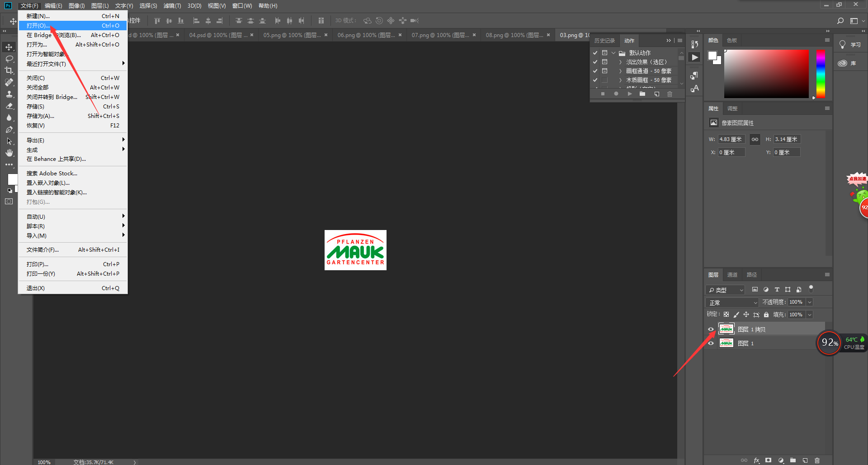Screen dimensions: 868x465
Task: Select the Clone Stamp tool
Action: tap(9, 94)
